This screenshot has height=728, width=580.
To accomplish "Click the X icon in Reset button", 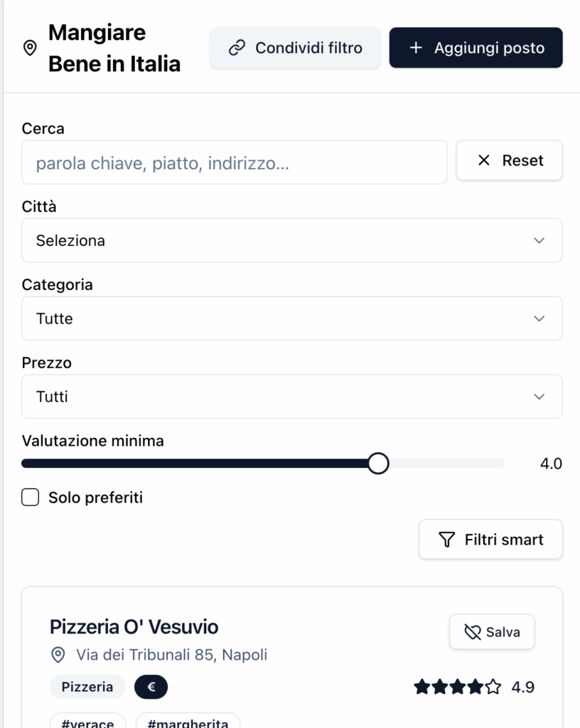I will (x=483, y=160).
